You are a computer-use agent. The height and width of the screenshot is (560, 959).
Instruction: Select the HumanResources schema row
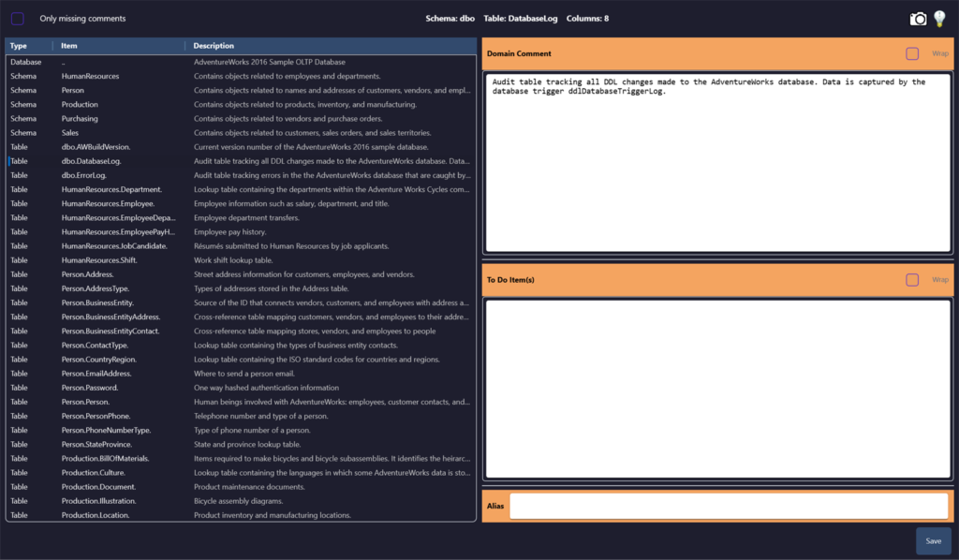coord(241,76)
